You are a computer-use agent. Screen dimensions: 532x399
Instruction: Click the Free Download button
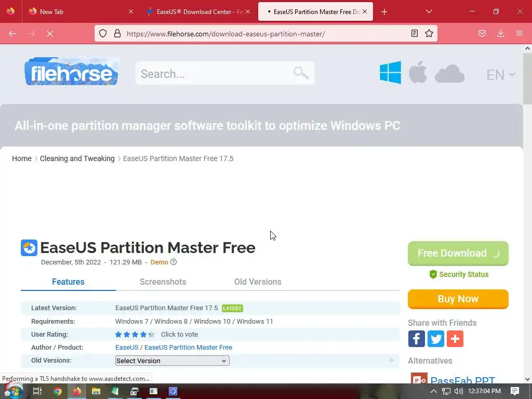458,253
